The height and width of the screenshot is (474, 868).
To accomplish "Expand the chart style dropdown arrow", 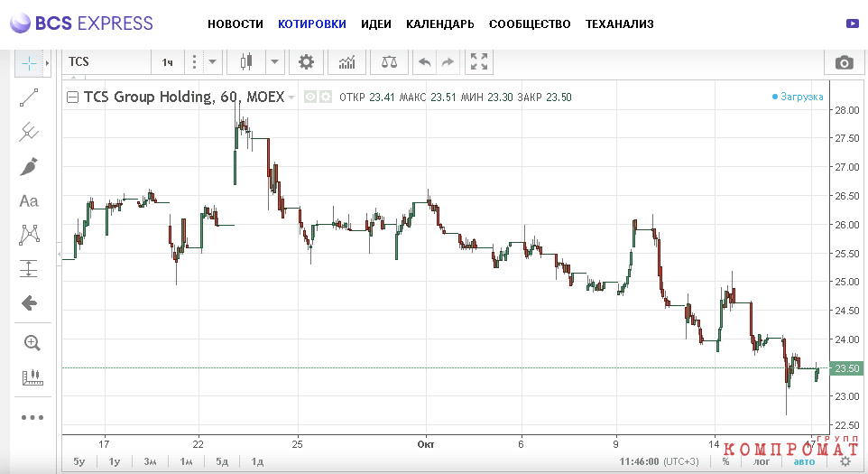I will (x=275, y=62).
